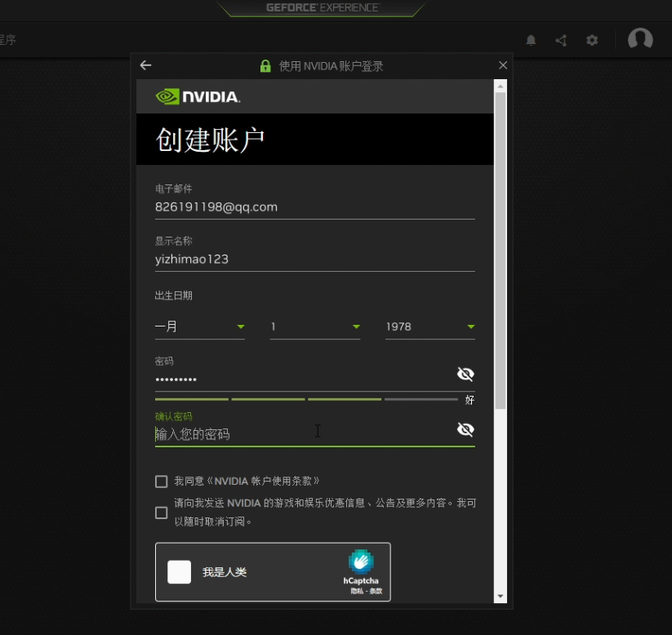Click the 使用 NVIDIA 账户登录 title text
Screen dimensions: 672x635
click(x=331, y=66)
